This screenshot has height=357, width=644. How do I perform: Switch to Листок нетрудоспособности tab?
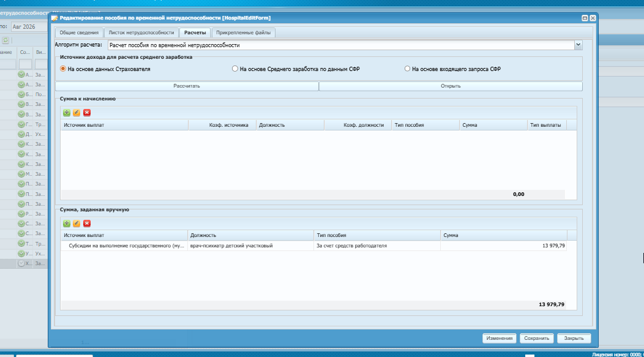coord(141,32)
